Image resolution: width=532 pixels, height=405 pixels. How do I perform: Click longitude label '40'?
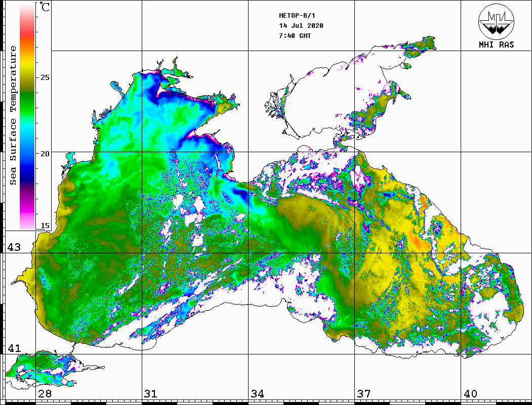[470, 394]
